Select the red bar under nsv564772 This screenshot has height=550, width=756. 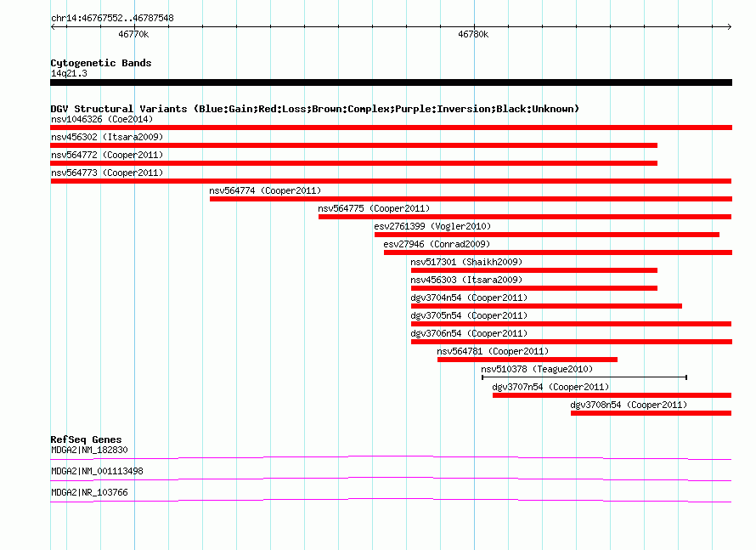[x=354, y=163]
